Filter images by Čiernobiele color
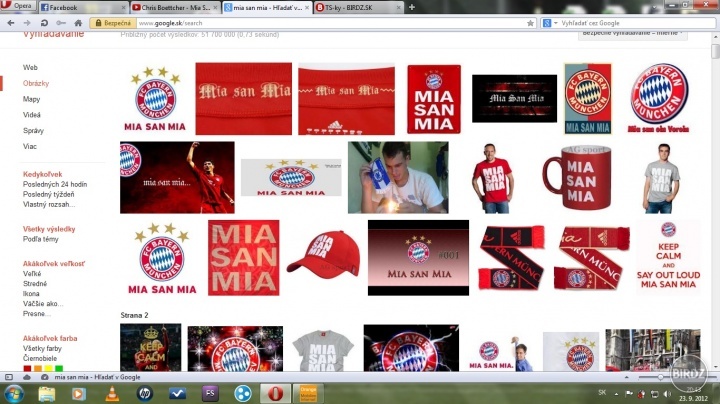Viewport: 720px width, 404px height. point(40,359)
